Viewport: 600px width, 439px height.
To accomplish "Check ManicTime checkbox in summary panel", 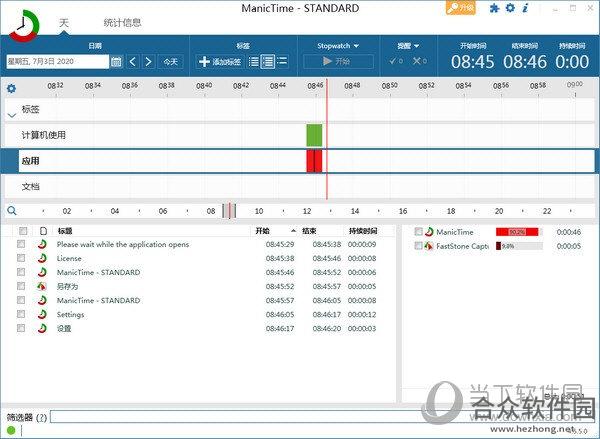I will point(419,232).
